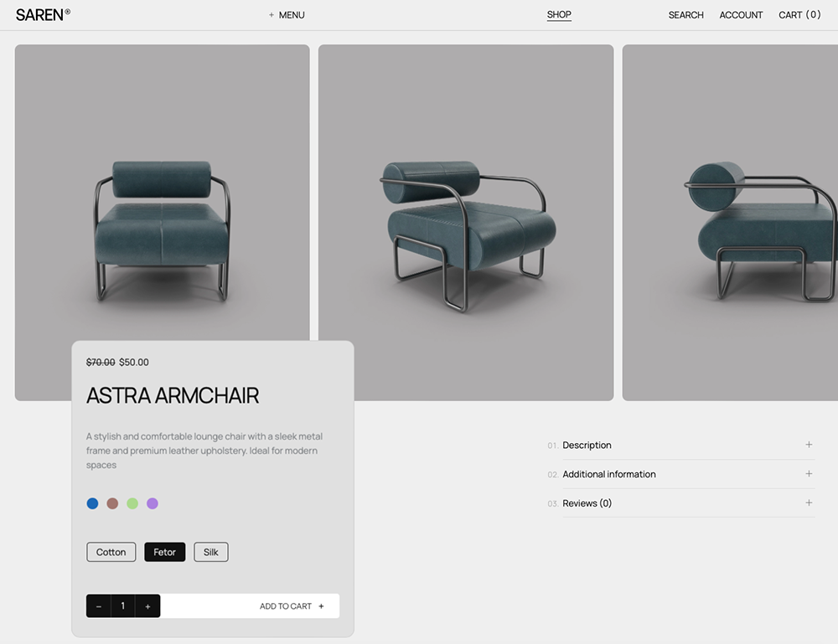Choose the green color swatch

pyautogui.click(x=132, y=503)
